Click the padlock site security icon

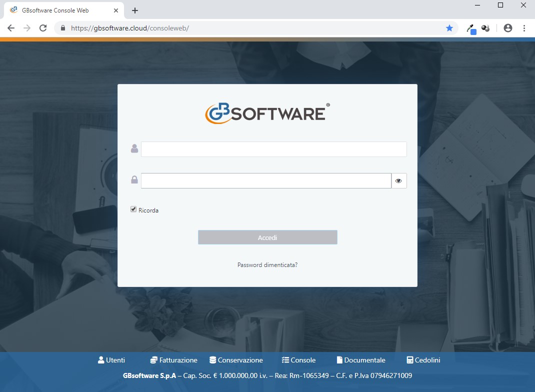click(x=63, y=28)
